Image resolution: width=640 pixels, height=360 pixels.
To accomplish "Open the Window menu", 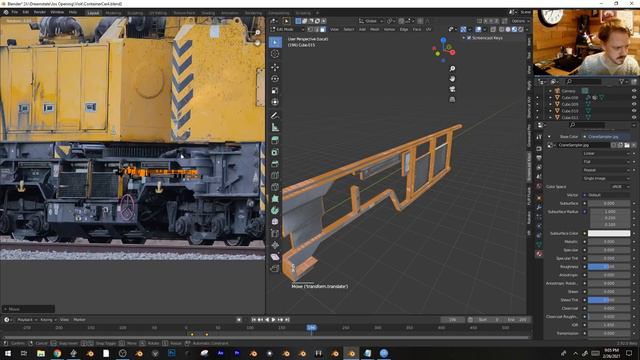I will pos(57,12).
